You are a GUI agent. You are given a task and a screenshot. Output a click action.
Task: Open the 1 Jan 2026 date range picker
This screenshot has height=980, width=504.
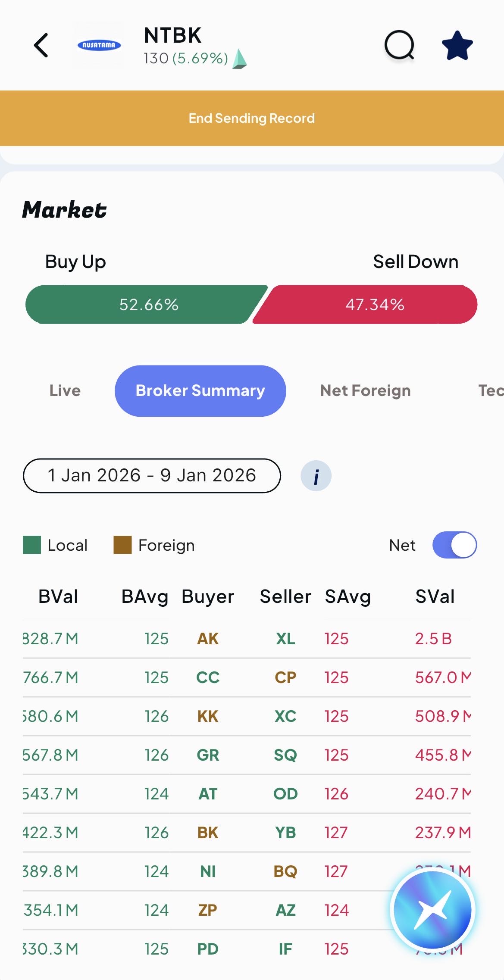point(152,475)
